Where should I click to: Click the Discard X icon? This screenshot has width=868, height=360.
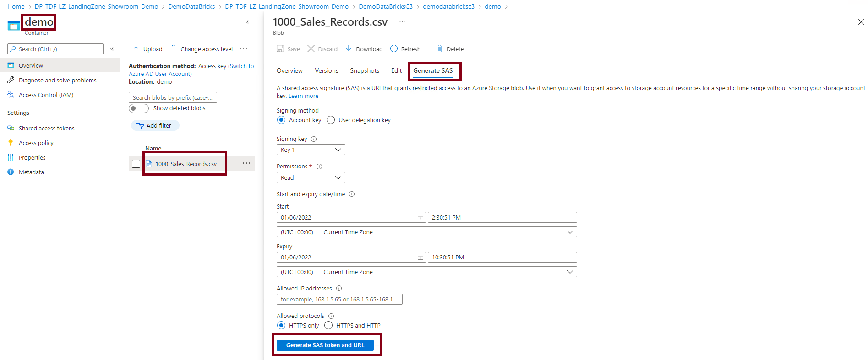pyautogui.click(x=311, y=48)
